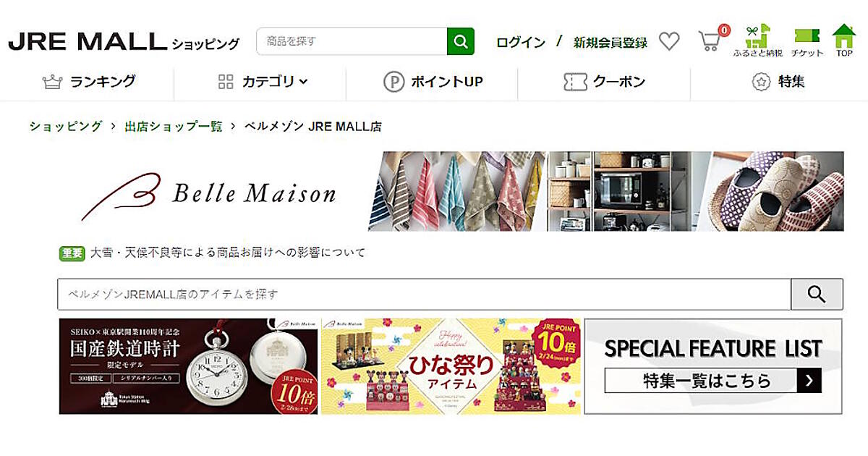The image size is (868, 456).
Task: Open the 特集 menu item
Action: [x=778, y=82]
